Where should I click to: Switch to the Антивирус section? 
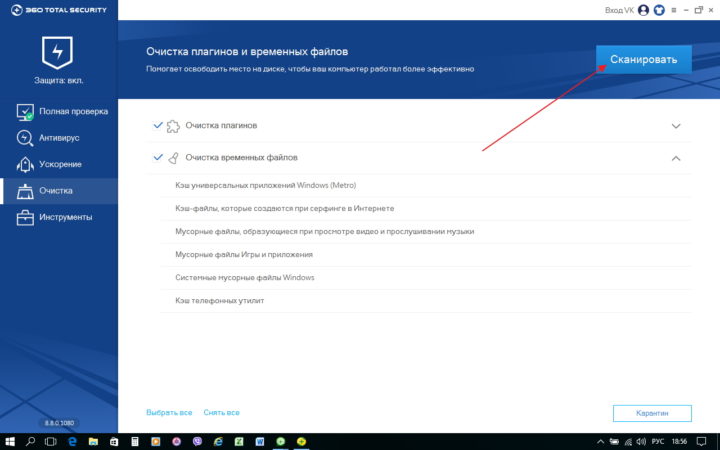[59, 138]
